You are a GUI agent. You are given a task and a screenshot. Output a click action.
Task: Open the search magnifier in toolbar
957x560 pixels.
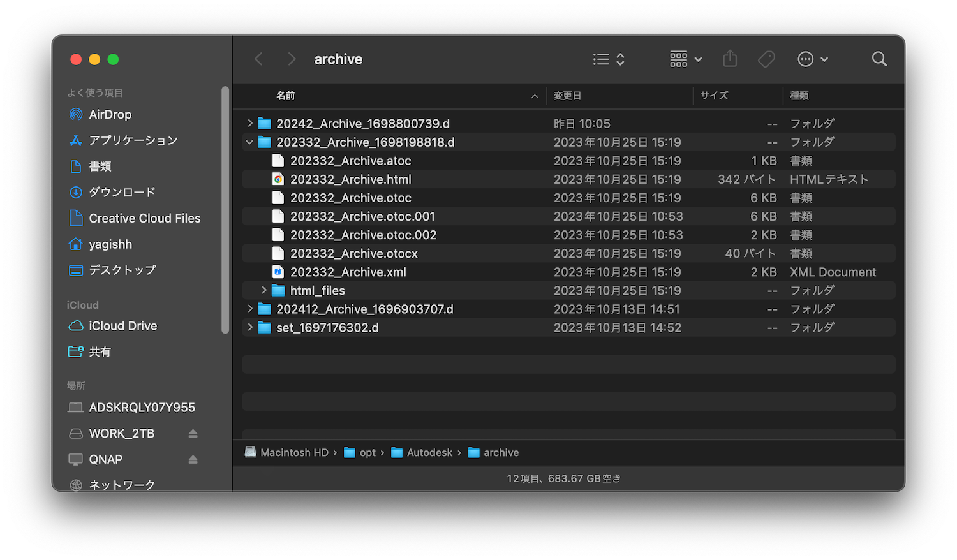click(879, 59)
